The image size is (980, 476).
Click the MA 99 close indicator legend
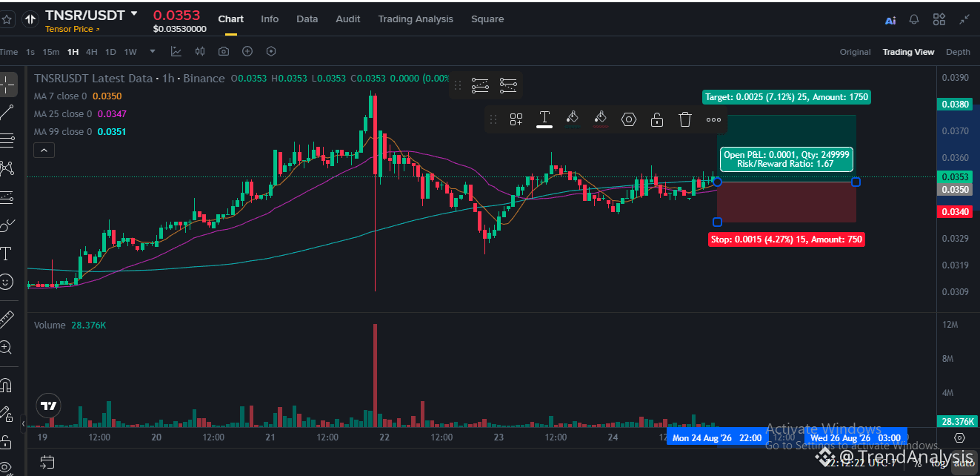click(80, 131)
